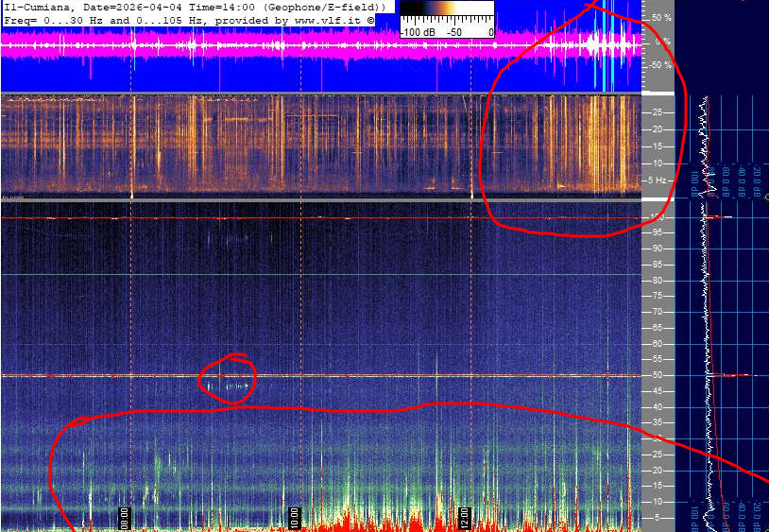The image size is (769, 532).
Task: Click the -50 % amplitude scale label
Action: tap(660, 65)
